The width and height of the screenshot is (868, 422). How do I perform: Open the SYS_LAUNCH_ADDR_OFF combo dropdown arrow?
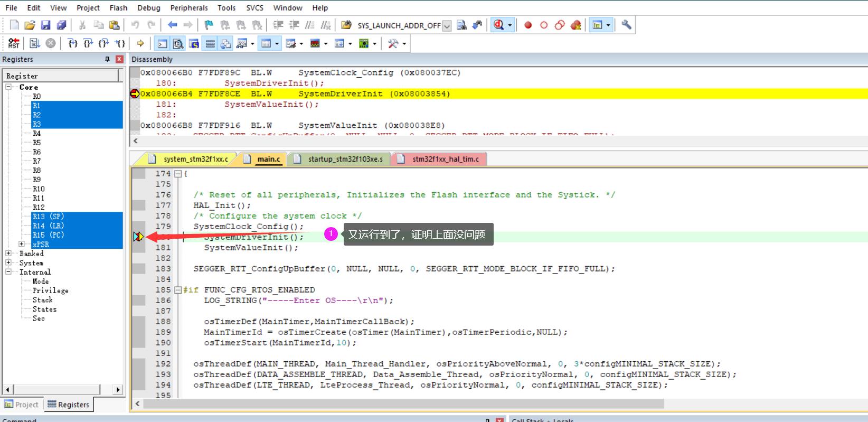click(447, 25)
